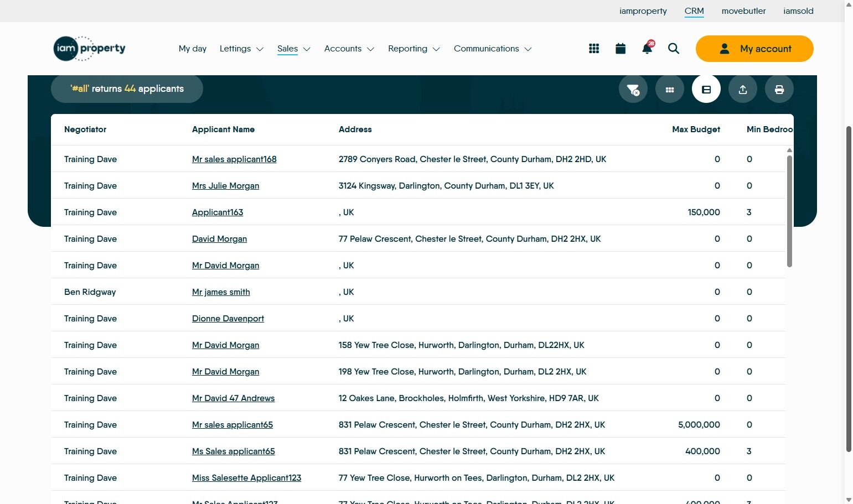Open applicant Dionne Davenport
853x504 pixels.
[x=228, y=319]
